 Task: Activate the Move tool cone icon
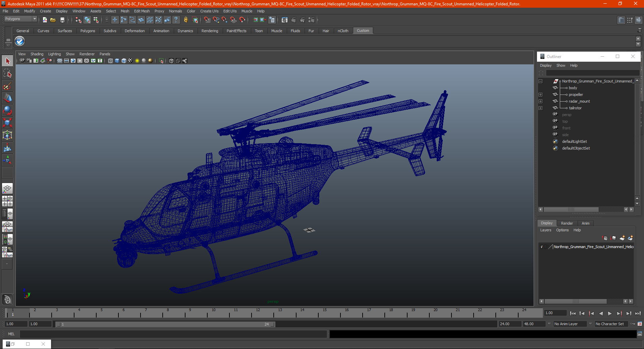coord(7,98)
